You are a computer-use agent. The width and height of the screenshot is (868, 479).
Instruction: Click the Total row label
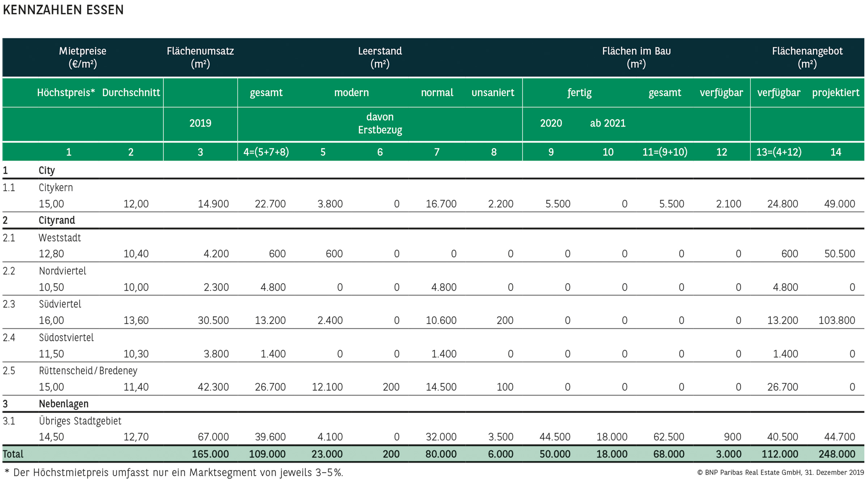(13, 454)
